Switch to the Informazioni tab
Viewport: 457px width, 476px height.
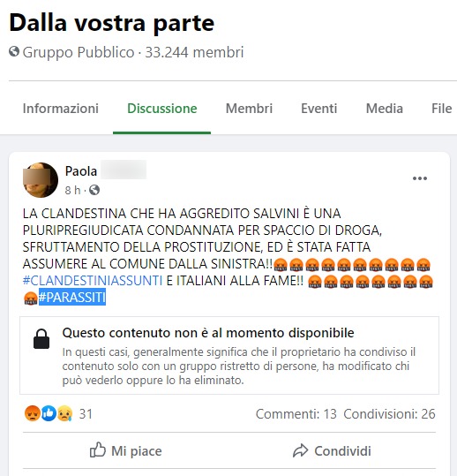(x=61, y=109)
